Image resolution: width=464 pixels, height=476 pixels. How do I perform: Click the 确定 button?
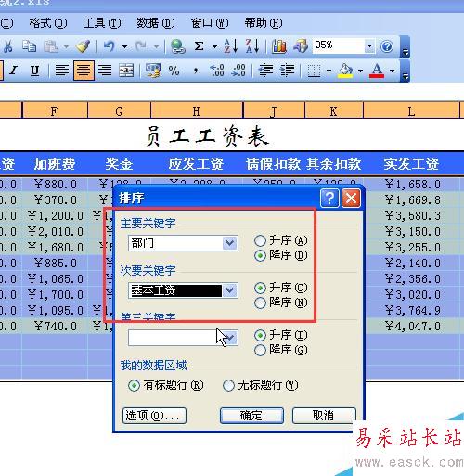pyautogui.click(x=251, y=416)
